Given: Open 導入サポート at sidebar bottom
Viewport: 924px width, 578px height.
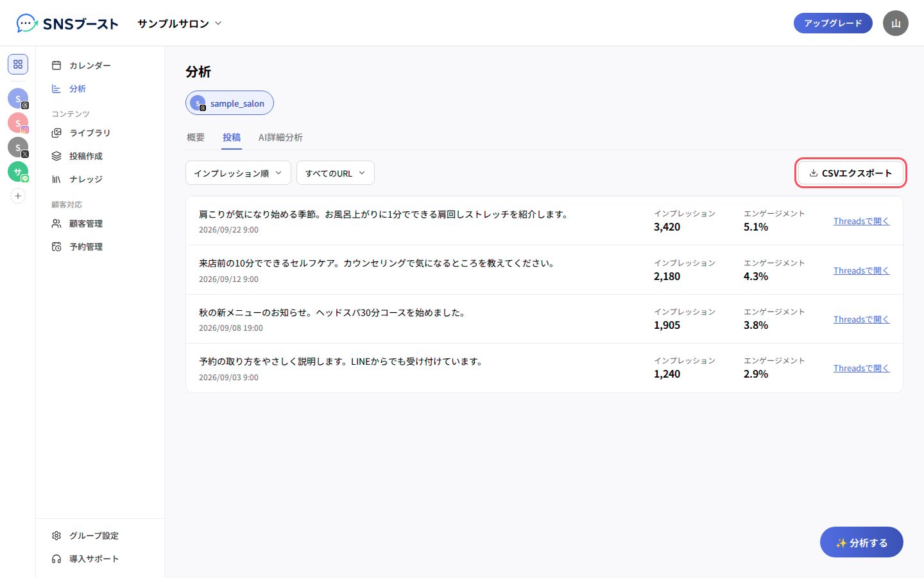Looking at the screenshot, I should point(100,559).
